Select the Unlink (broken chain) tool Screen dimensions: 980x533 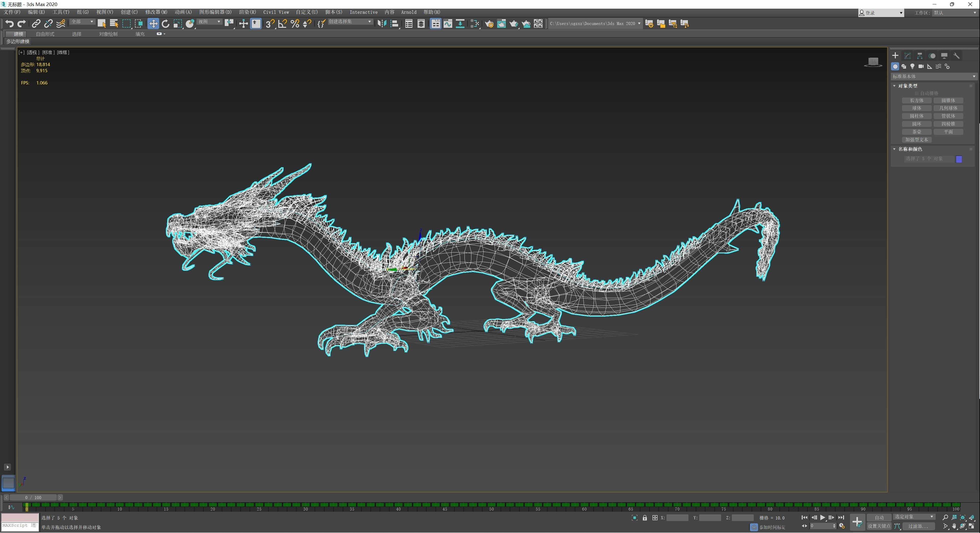pos(48,23)
